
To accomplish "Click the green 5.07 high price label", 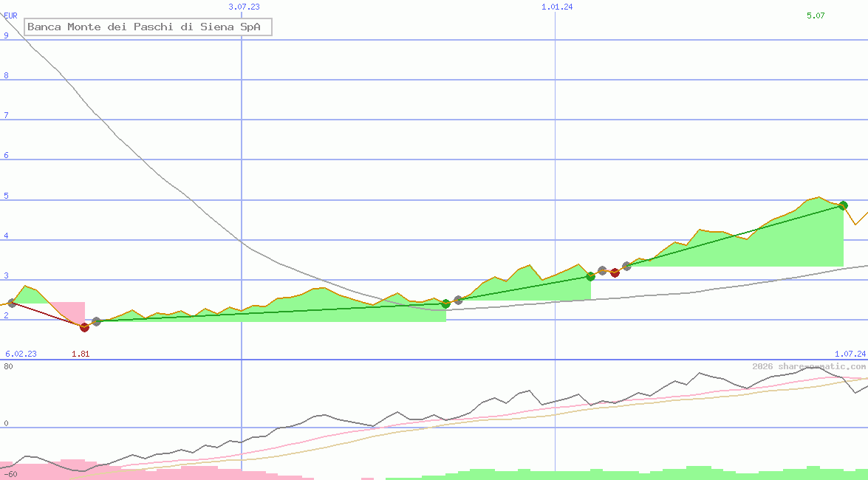I will pyautogui.click(x=816, y=16).
